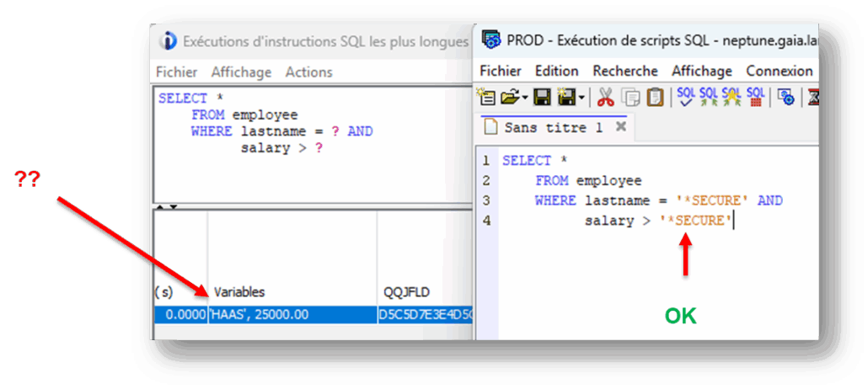Expand the open folder dropdown arrow
This screenshot has height=389, width=868.
tap(526, 98)
